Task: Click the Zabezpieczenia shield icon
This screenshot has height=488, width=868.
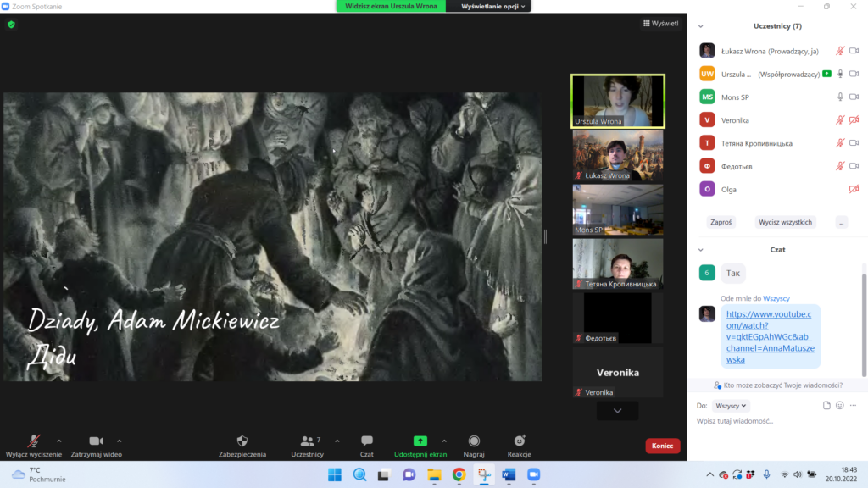Action: coord(242,441)
